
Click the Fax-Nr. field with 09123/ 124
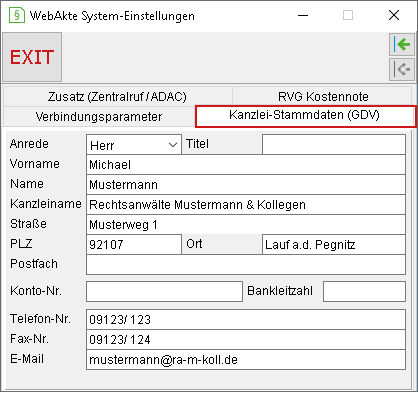pyautogui.click(x=246, y=340)
